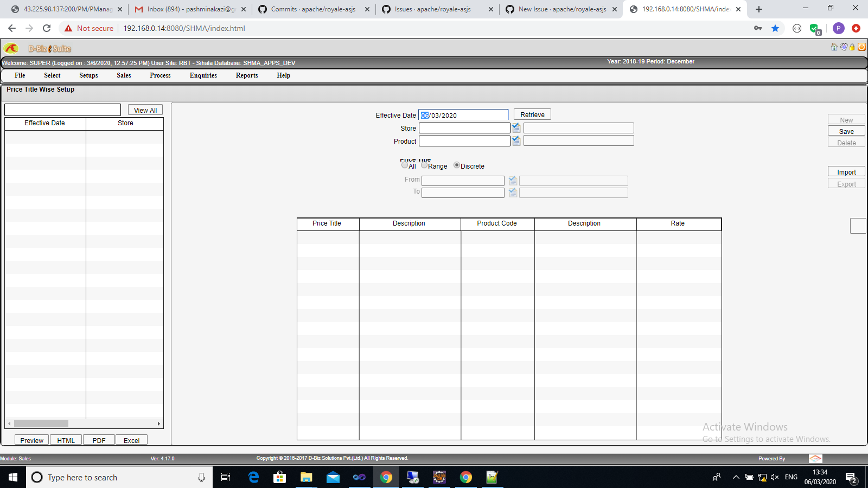The width and height of the screenshot is (868, 488).
Task: Select the Range price title option
Action: (424, 165)
